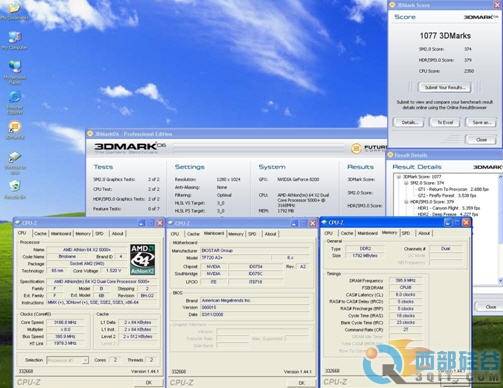Select Mainboard tab in CPU-Z Memory window
The image size is (503, 388).
click(368, 233)
